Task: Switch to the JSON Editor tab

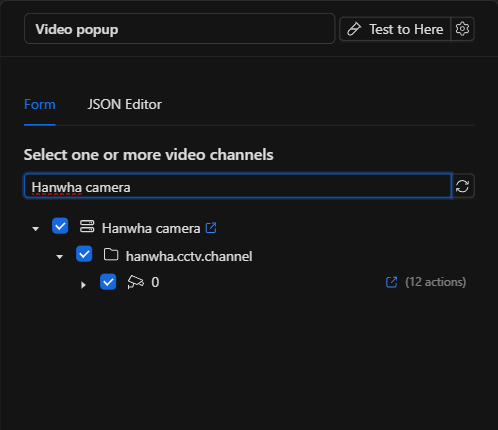Action: pyautogui.click(x=124, y=105)
